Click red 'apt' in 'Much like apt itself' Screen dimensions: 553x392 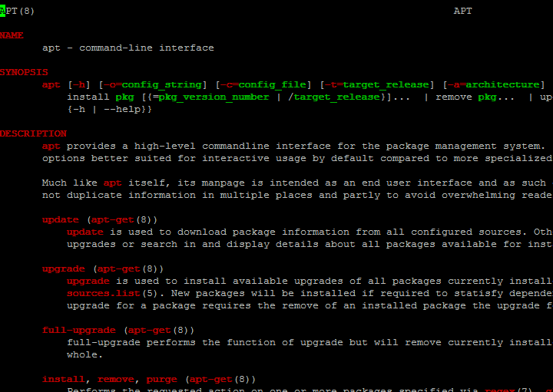point(112,183)
